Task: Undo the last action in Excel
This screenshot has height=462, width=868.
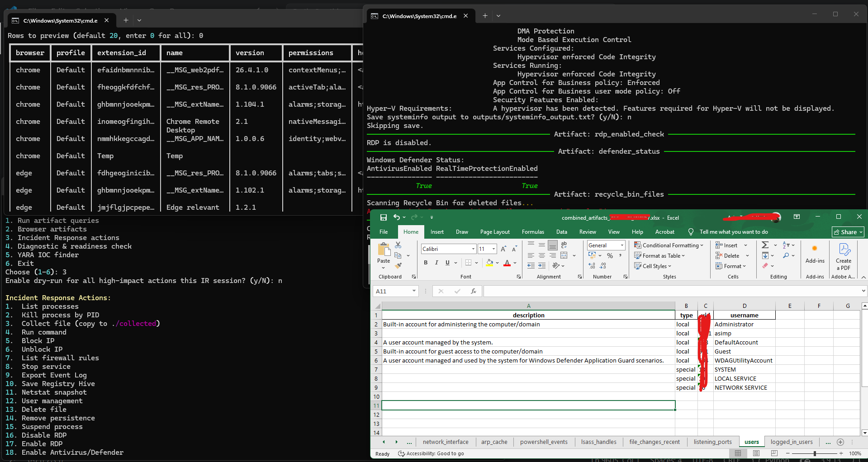Action: [397, 217]
